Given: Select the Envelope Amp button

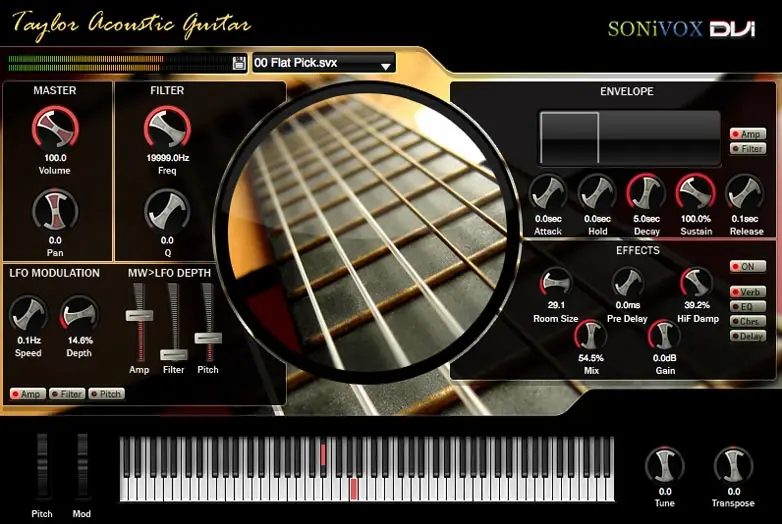Looking at the screenshot, I should point(748,134).
